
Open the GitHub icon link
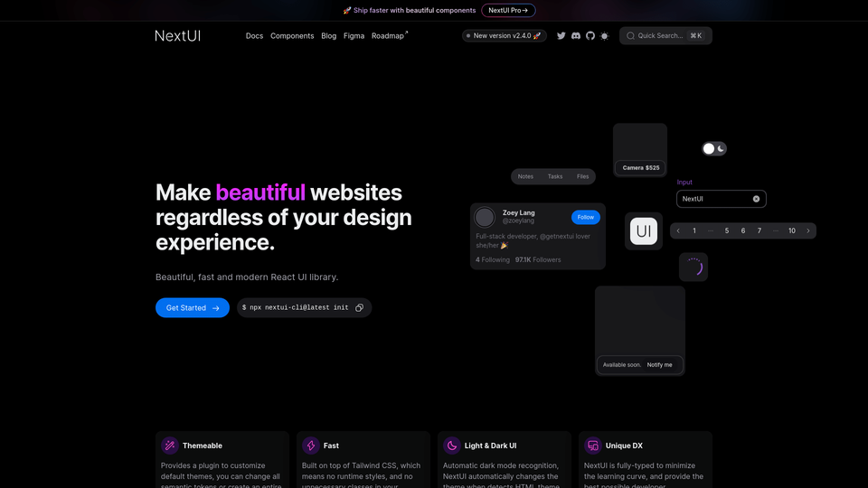coord(590,35)
